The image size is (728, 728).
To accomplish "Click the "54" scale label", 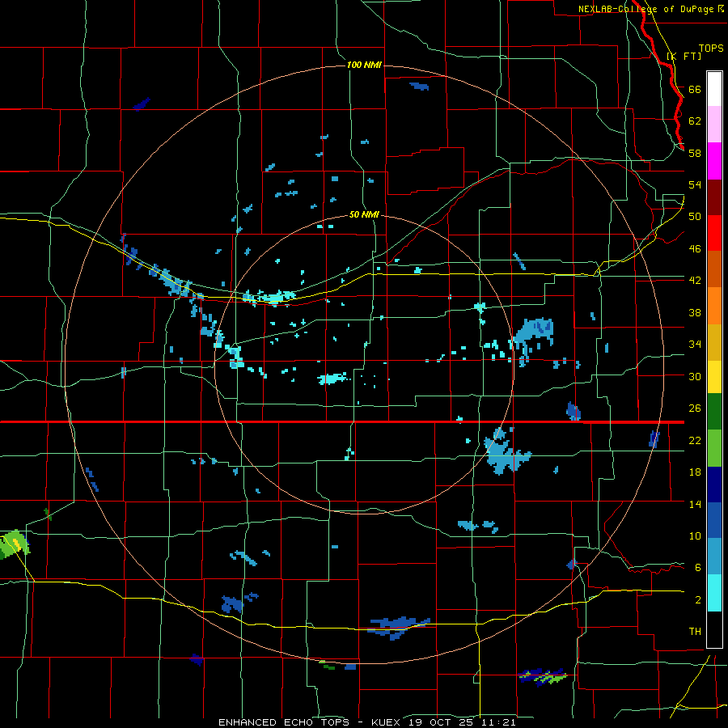I will click(x=695, y=184).
